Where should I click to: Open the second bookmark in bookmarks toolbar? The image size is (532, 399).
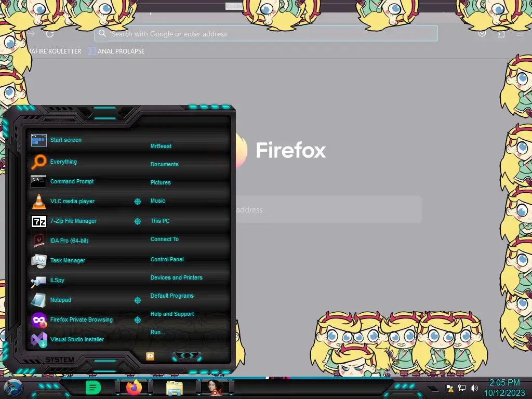click(x=116, y=51)
